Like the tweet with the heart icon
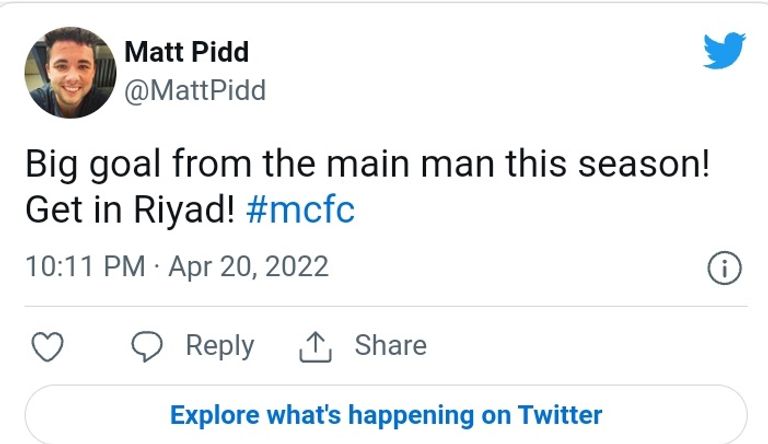The image size is (768, 444). coord(48,347)
